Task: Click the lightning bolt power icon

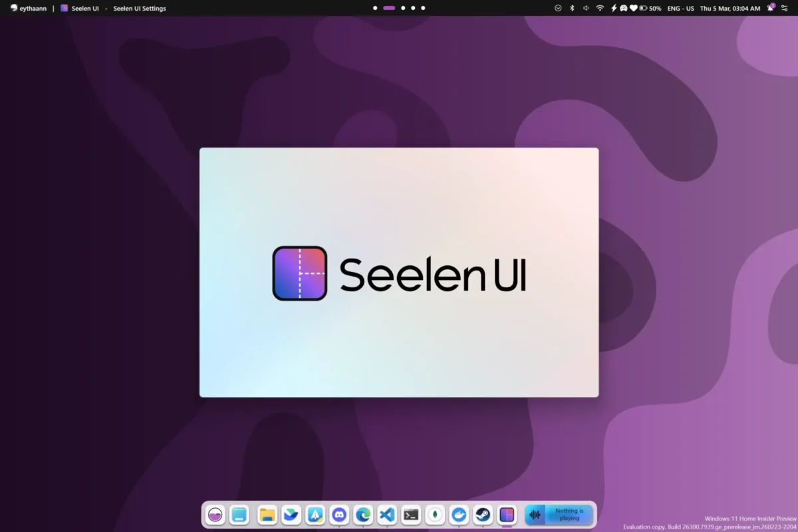Action: click(x=614, y=8)
